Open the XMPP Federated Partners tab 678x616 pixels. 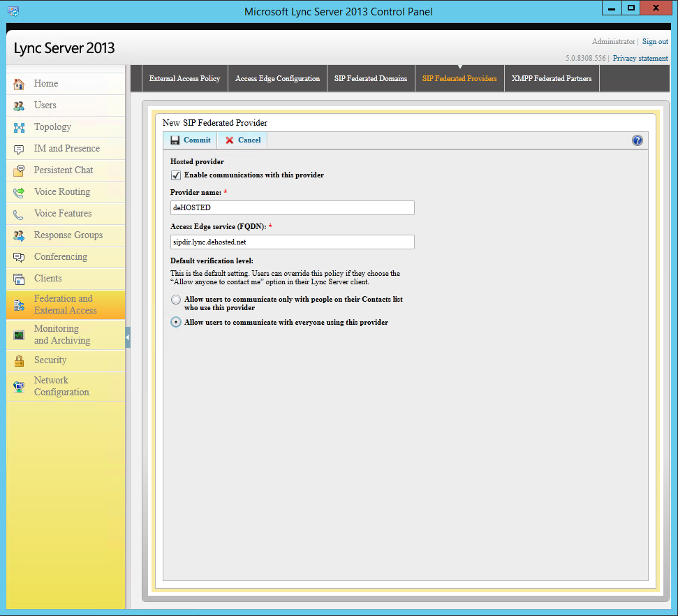551,78
